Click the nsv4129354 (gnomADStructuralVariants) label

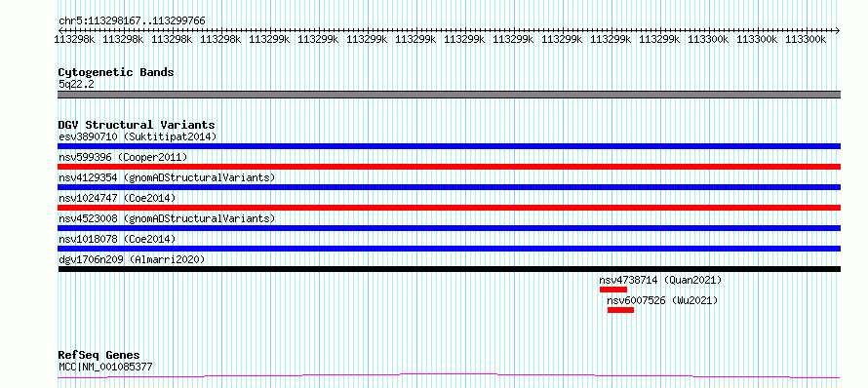point(167,177)
